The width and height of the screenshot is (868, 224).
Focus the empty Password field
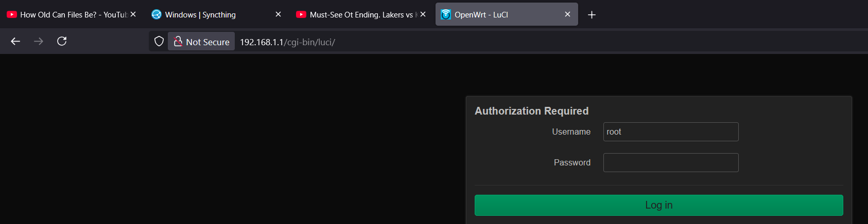tap(670, 163)
